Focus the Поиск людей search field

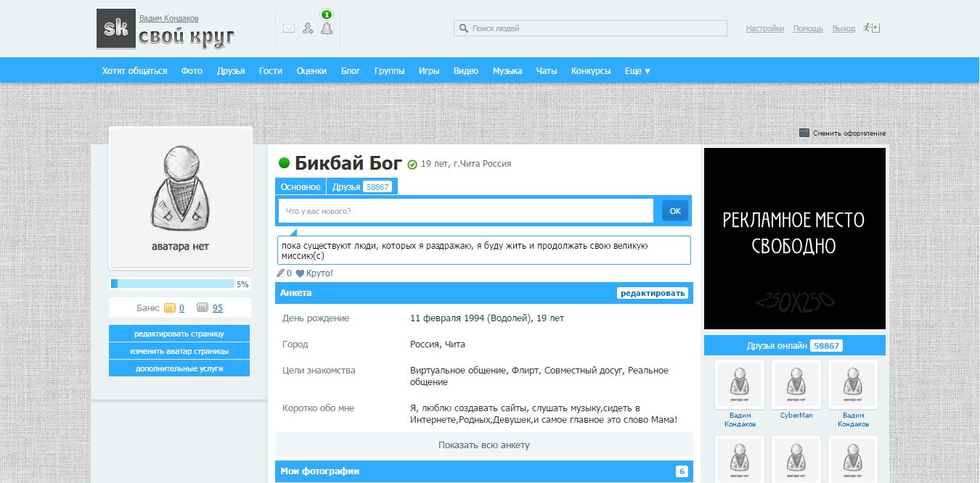(590, 28)
